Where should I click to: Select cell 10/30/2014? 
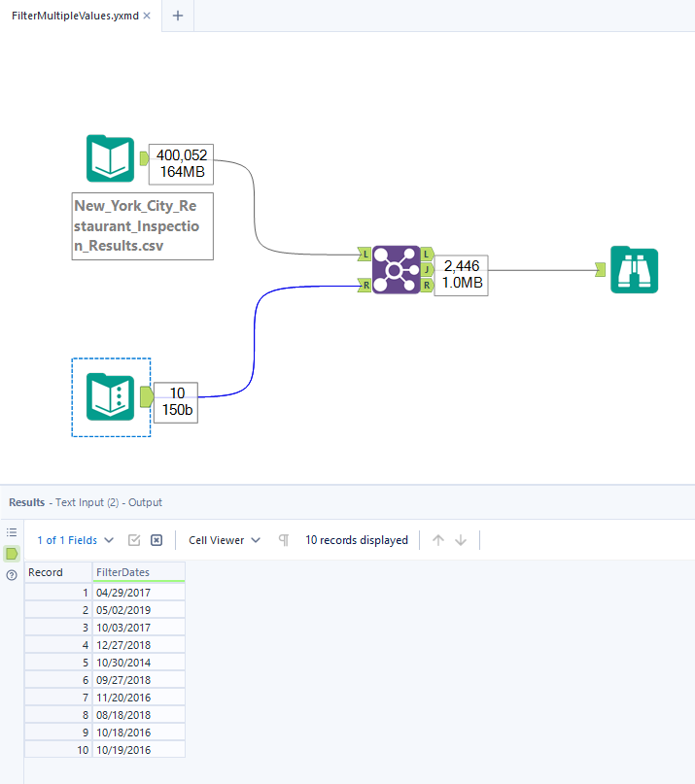(139, 663)
